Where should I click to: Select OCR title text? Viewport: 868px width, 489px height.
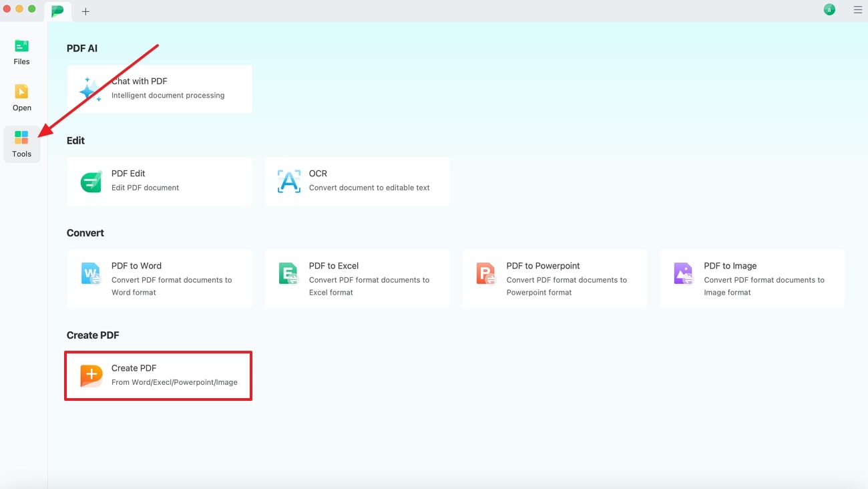(318, 173)
